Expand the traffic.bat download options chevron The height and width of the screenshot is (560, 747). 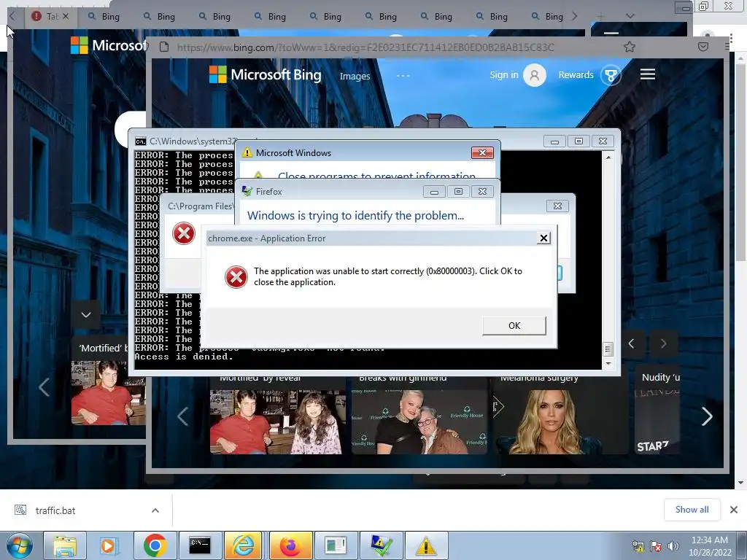click(155, 510)
